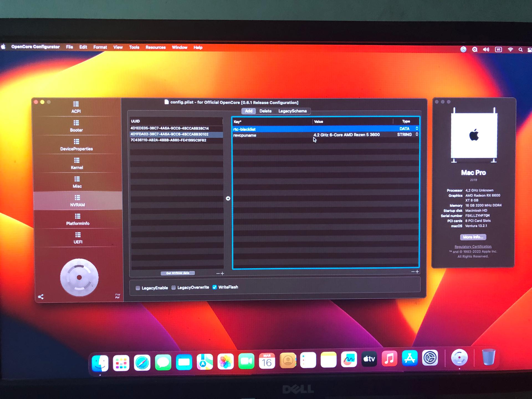Screen dimensions: 532x399
Task: Open Maps from the Dock
Action: [x=205, y=362]
